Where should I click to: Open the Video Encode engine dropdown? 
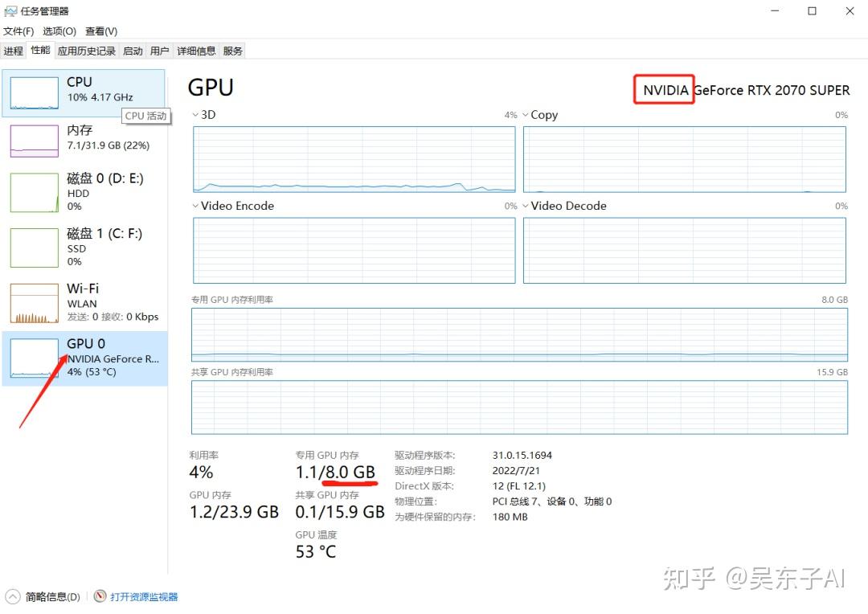[x=195, y=206]
